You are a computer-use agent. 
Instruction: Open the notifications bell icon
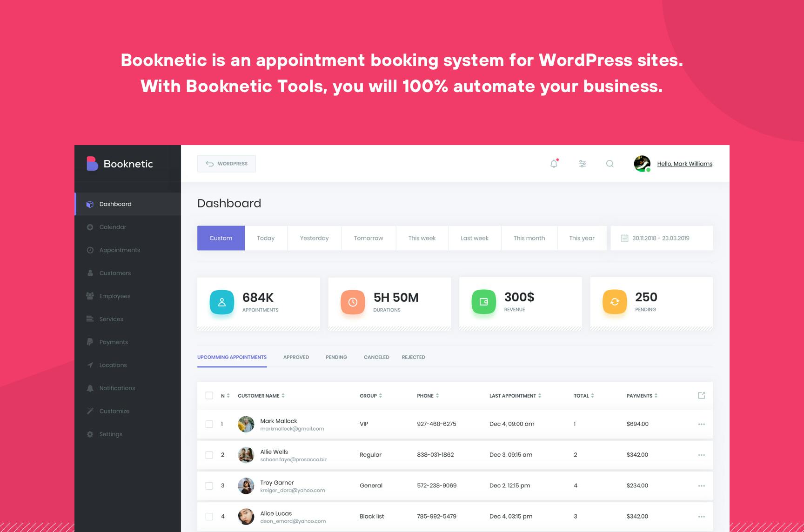coord(554,163)
